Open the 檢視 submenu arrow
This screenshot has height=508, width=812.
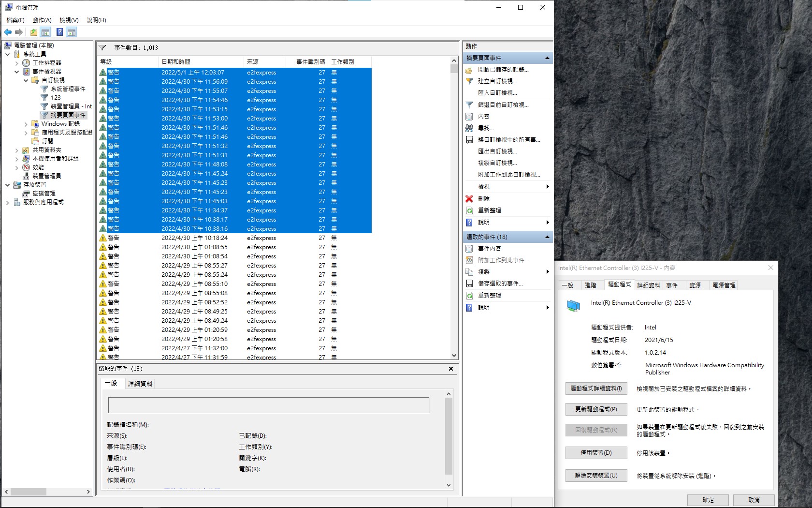[548, 186]
